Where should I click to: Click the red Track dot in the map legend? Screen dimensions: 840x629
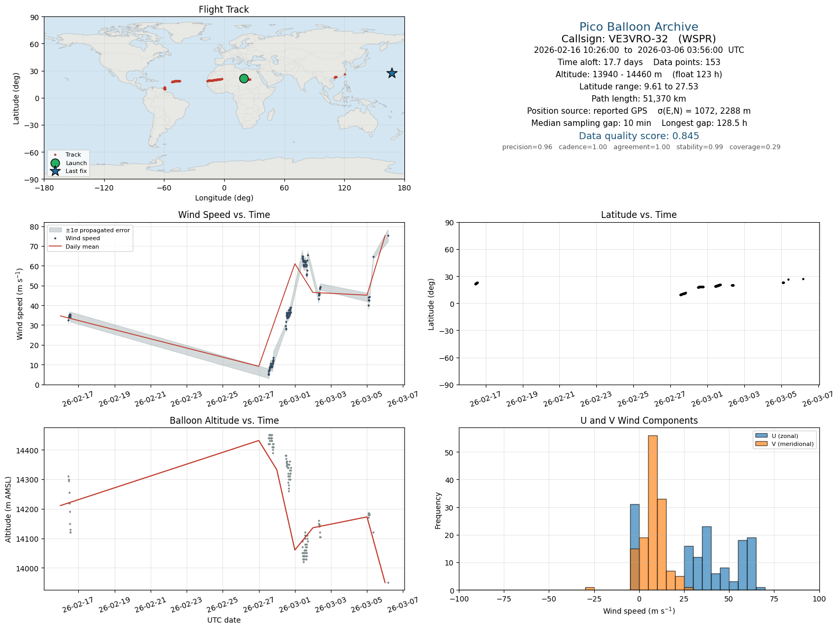click(55, 155)
